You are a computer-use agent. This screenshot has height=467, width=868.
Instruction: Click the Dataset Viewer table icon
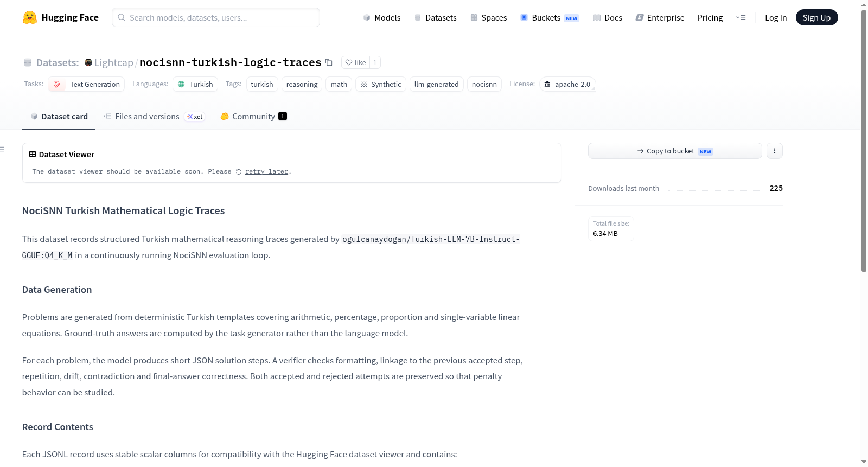(x=33, y=155)
